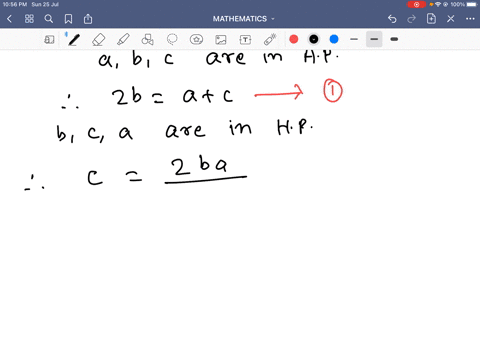This screenshot has width=480, height=360.
Task: Undo the last stroke
Action: click(x=392, y=19)
